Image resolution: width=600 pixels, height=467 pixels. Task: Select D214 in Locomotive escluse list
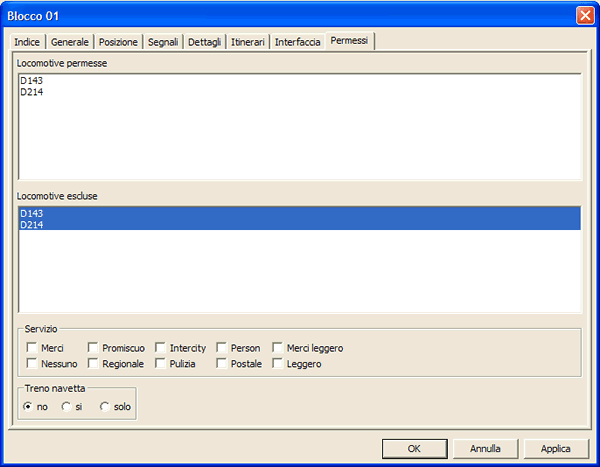(30, 225)
